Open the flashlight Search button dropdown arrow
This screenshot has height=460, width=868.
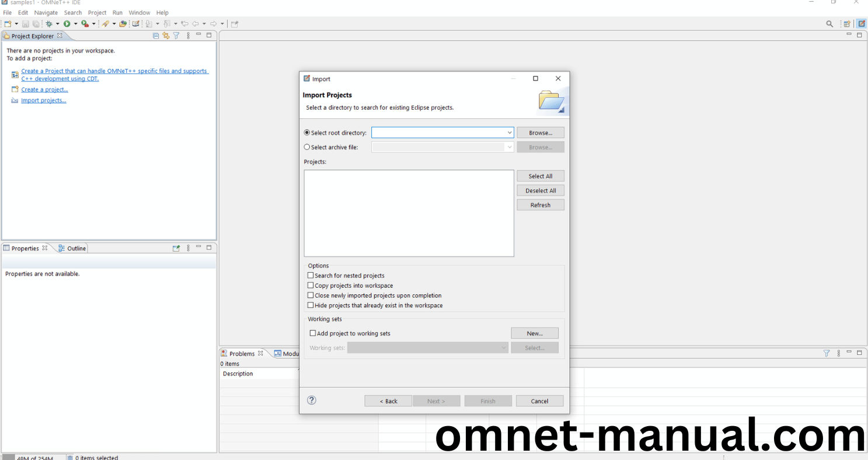(114, 24)
